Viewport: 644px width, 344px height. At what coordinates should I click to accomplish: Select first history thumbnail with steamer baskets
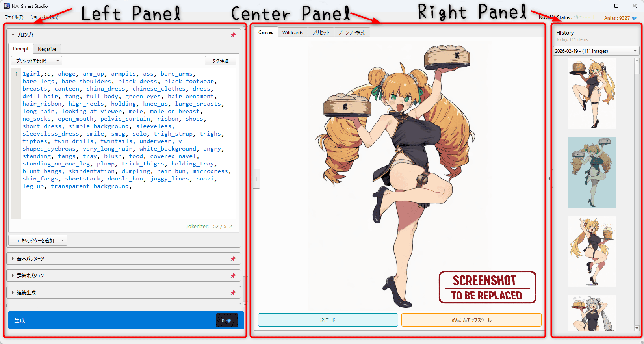pyautogui.click(x=592, y=94)
